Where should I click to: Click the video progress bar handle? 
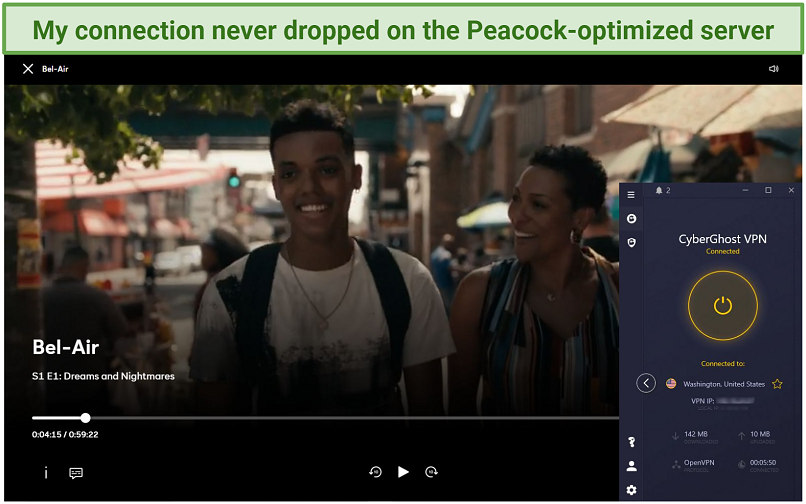(x=85, y=418)
